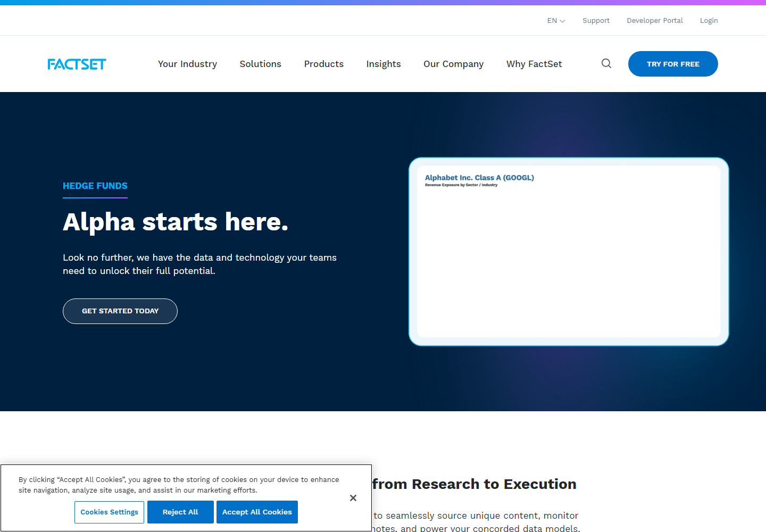Image resolution: width=766 pixels, height=532 pixels.
Task: Open Cookies Settings
Action: click(109, 512)
